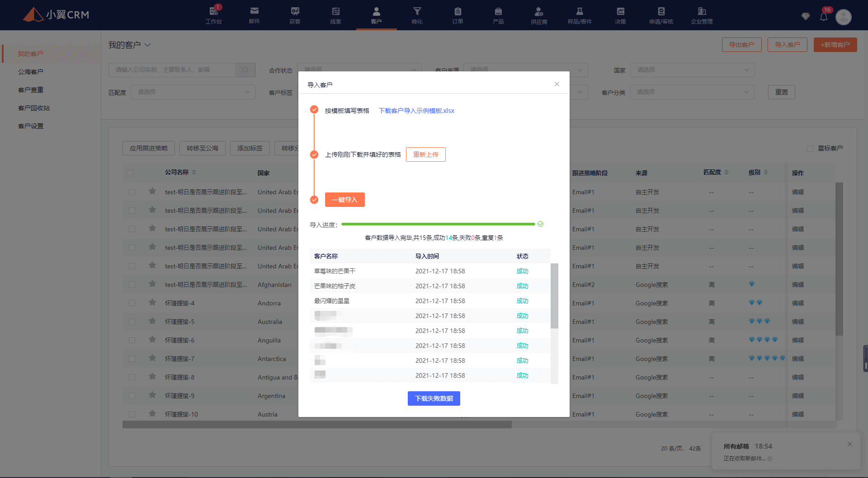868x478 pixels.
Task: Open the 供应商 suppliers icon
Action: pos(539,15)
